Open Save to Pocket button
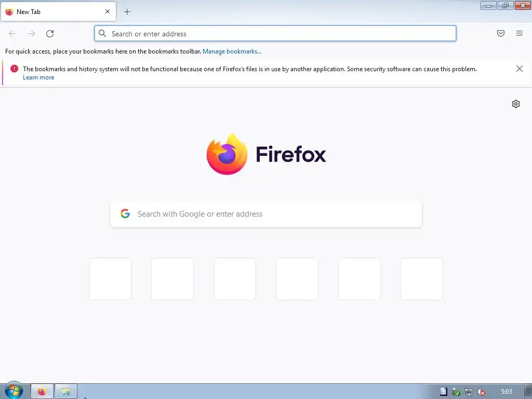Screen dimensions: 532x399 tap(501, 33)
